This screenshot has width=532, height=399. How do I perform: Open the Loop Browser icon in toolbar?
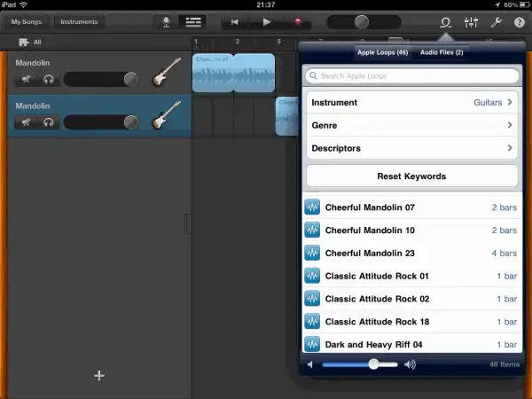click(446, 22)
